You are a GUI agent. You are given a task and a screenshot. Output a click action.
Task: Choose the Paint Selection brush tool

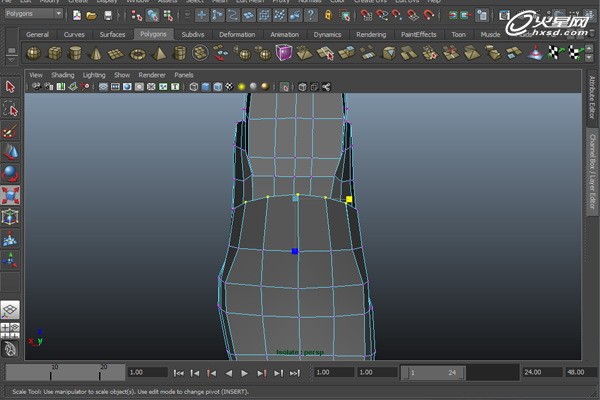[x=10, y=131]
